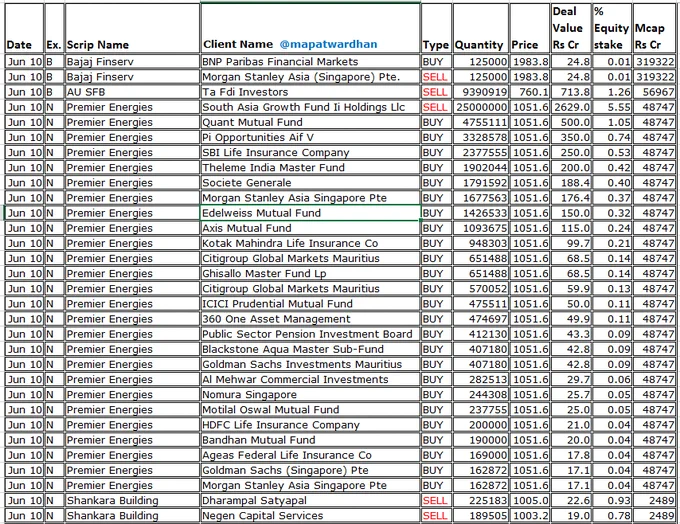Select the deal value 115.0 cell
The image size is (680, 524).
pos(571,228)
